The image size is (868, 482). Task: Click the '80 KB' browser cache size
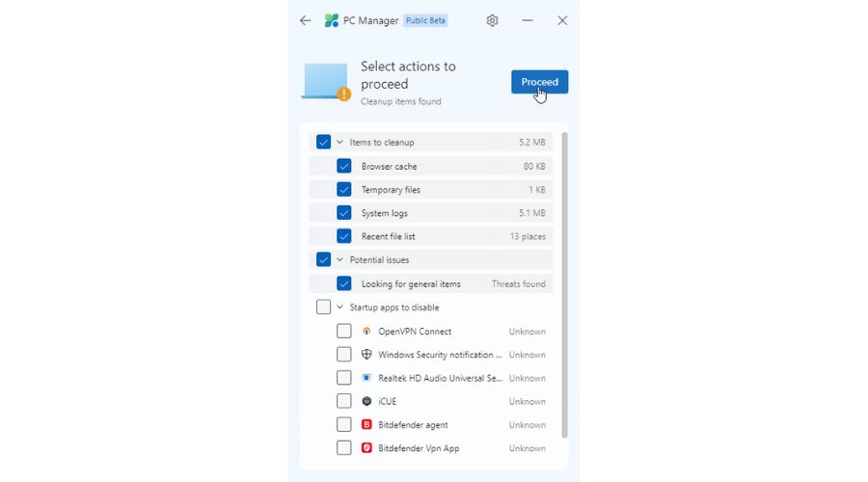click(534, 166)
